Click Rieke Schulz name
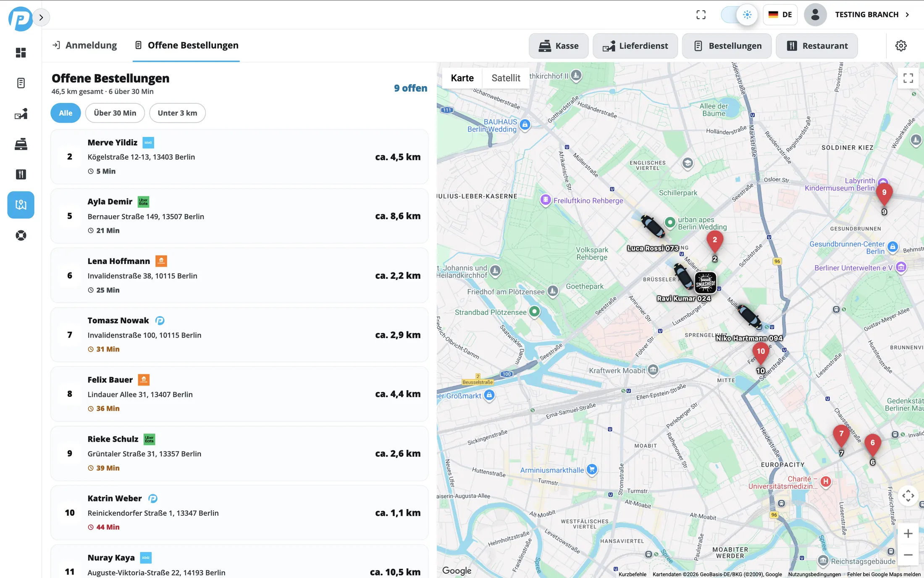The image size is (924, 578). coord(113,439)
